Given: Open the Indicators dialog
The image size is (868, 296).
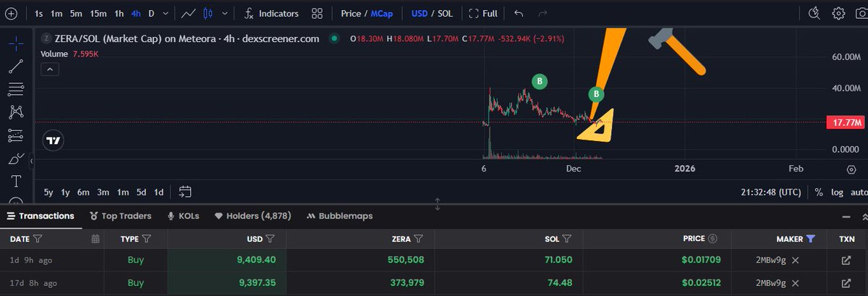Looking at the screenshot, I should click(x=271, y=13).
